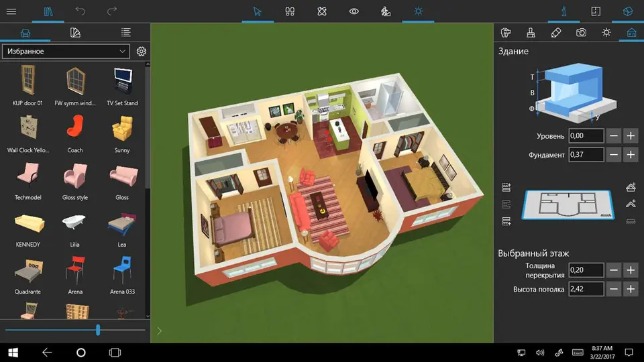Open the stamp tab in inspector

tap(531, 32)
